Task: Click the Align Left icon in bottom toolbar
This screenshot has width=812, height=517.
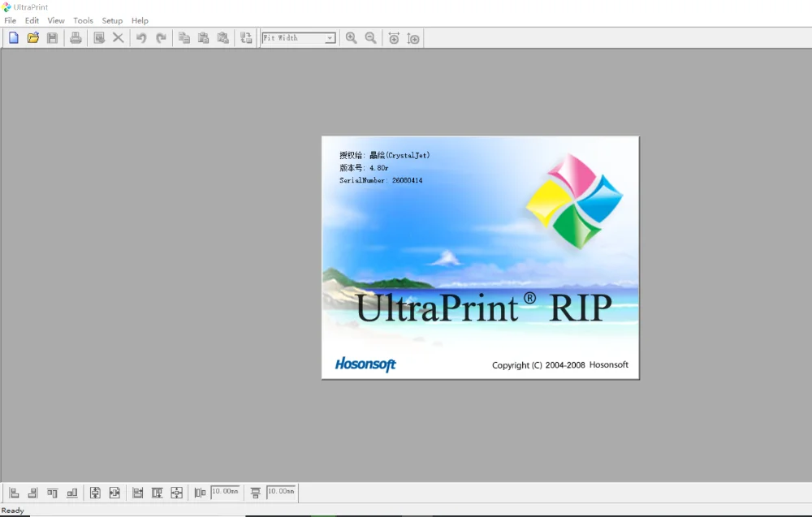Action: pyautogui.click(x=14, y=493)
